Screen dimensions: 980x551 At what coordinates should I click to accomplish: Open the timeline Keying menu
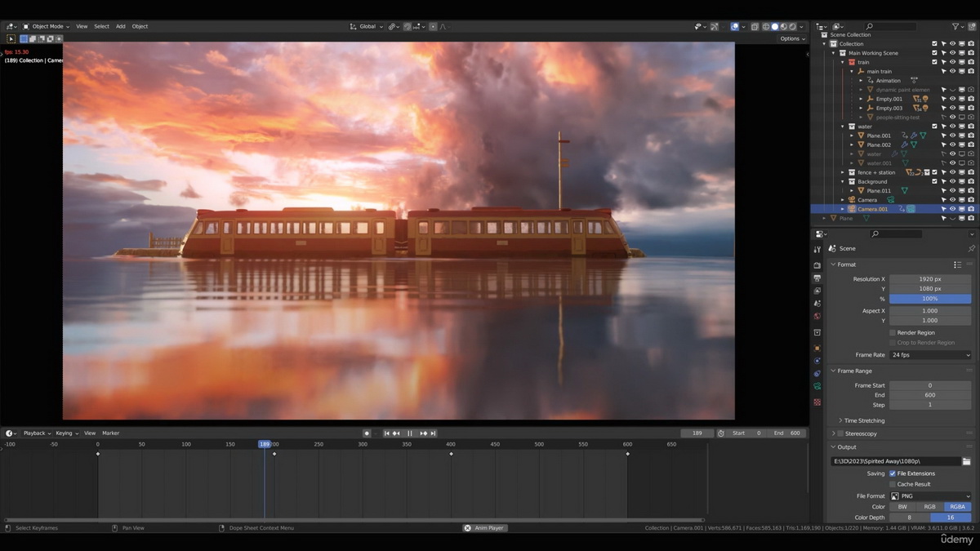click(x=66, y=433)
